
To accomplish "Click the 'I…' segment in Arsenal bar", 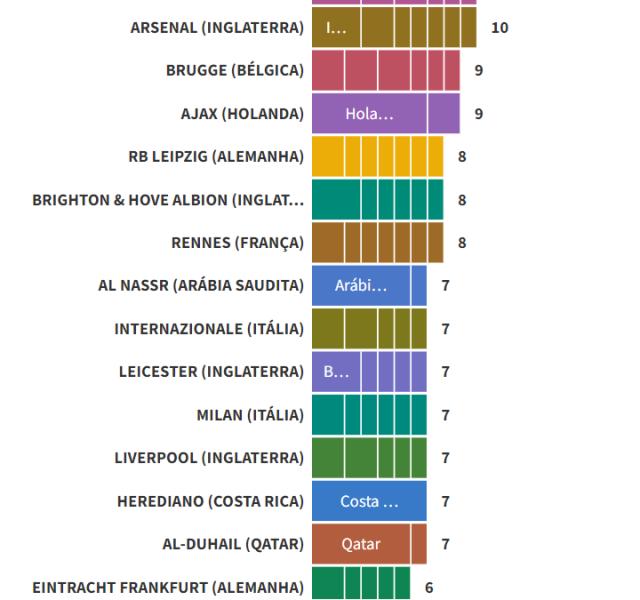I will (336, 28).
